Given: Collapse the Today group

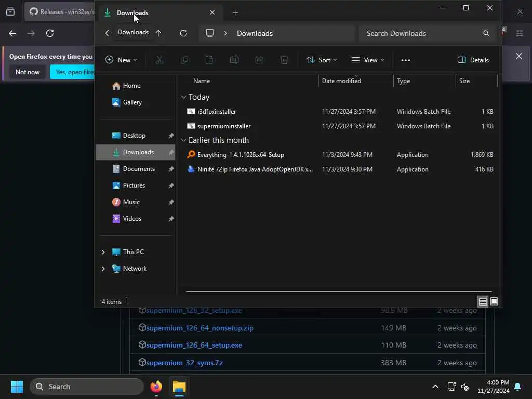Looking at the screenshot, I should 183,97.
